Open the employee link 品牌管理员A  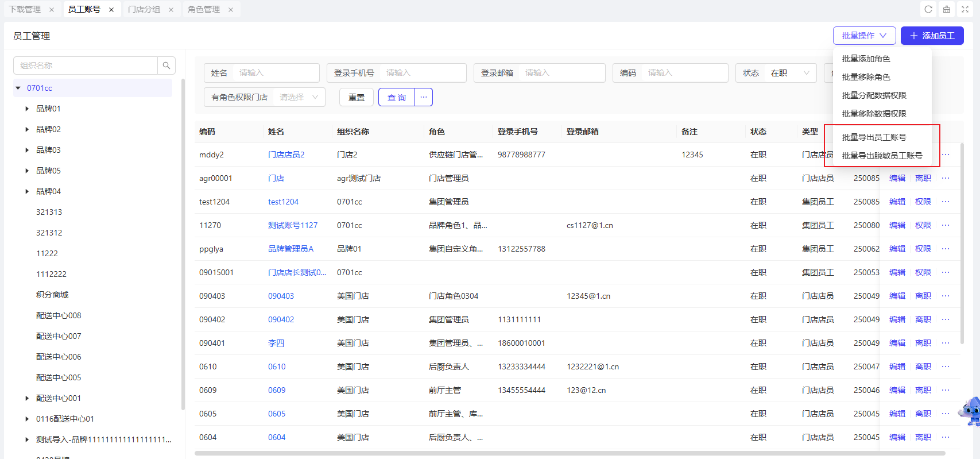290,249
